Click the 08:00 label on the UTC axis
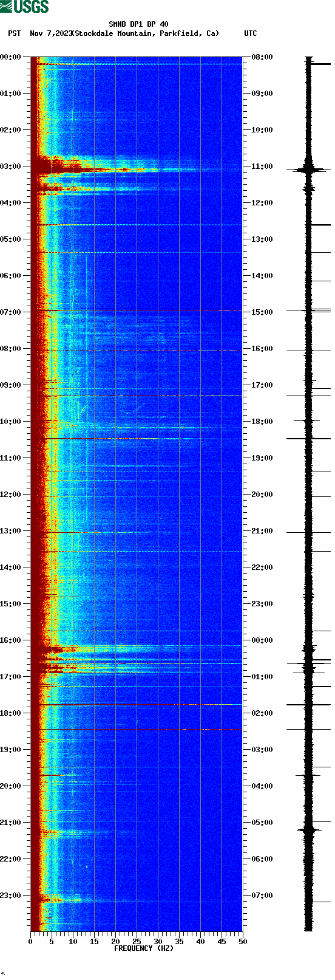 point(262,57)
